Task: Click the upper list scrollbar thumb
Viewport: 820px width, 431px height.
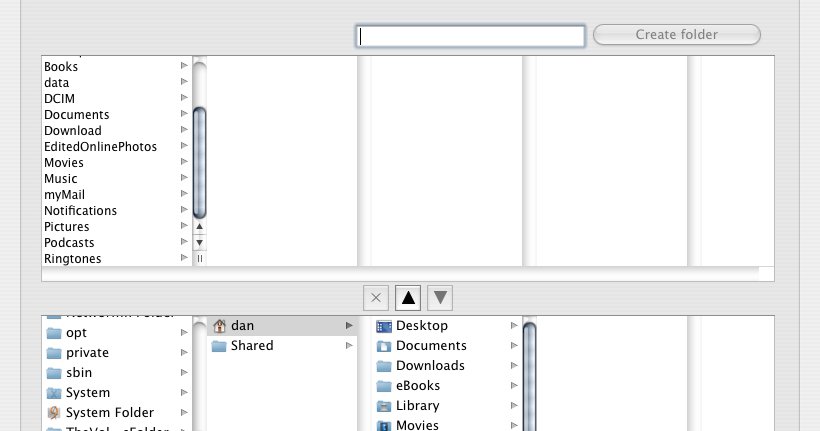Action: tap(199, 162)
